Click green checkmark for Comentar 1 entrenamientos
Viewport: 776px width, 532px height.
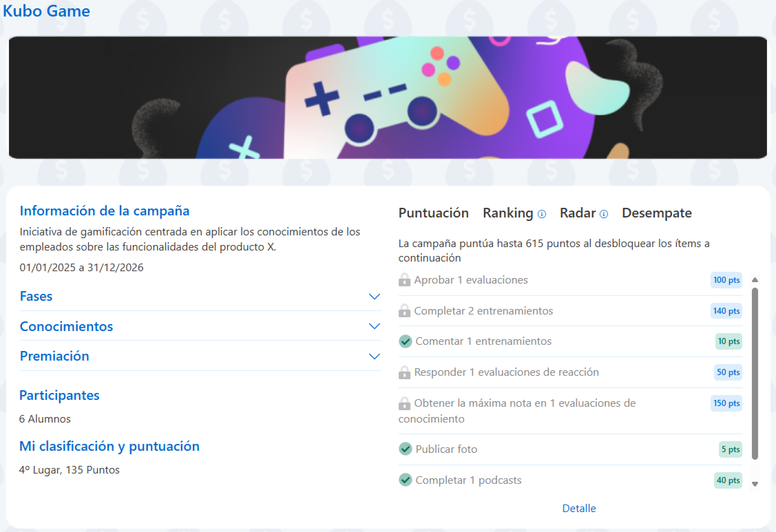tap(405, 341)
